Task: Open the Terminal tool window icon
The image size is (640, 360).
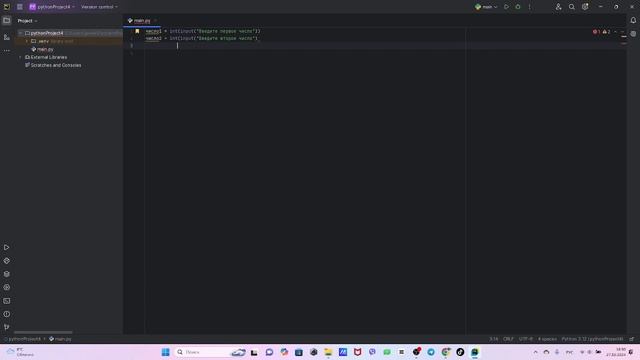Action: [x=7, y=301]
